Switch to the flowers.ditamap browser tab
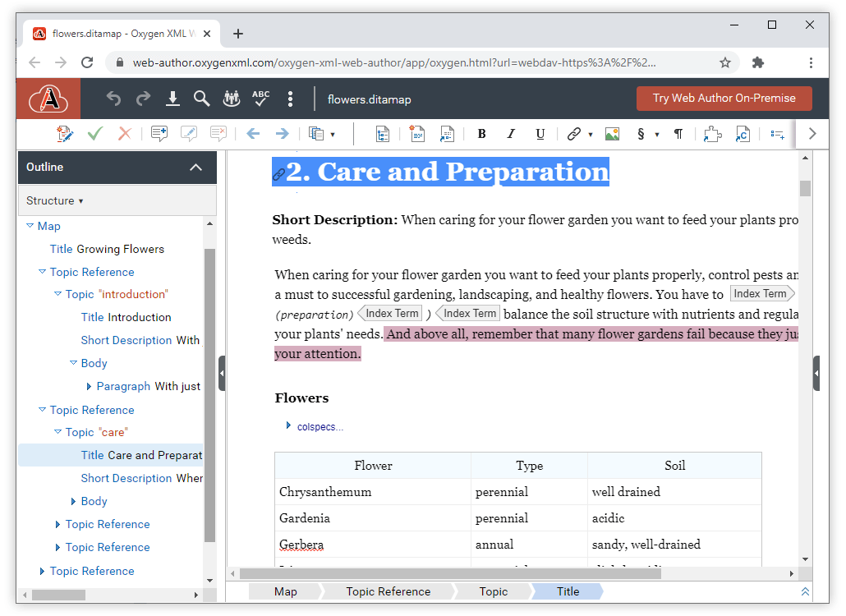This screenshot has width=846, height=616. [x=122, y=34]
